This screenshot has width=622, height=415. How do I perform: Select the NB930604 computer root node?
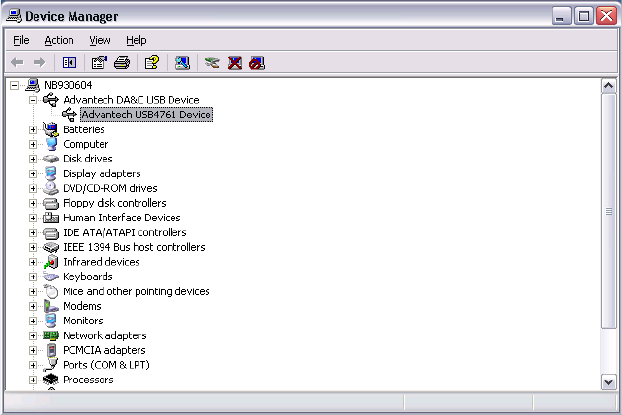(x=68, y=85)
